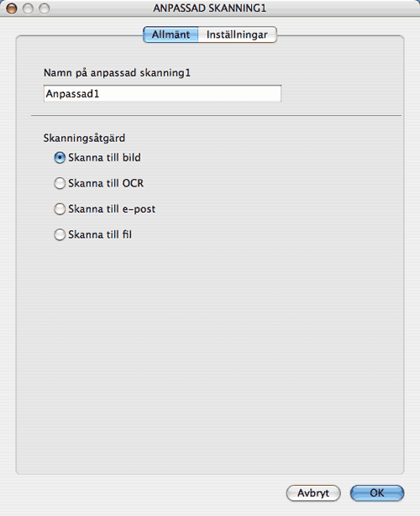Screen dimensions: 420x516
Task: Click the minimize button in title bar
Action: point(28,8)
